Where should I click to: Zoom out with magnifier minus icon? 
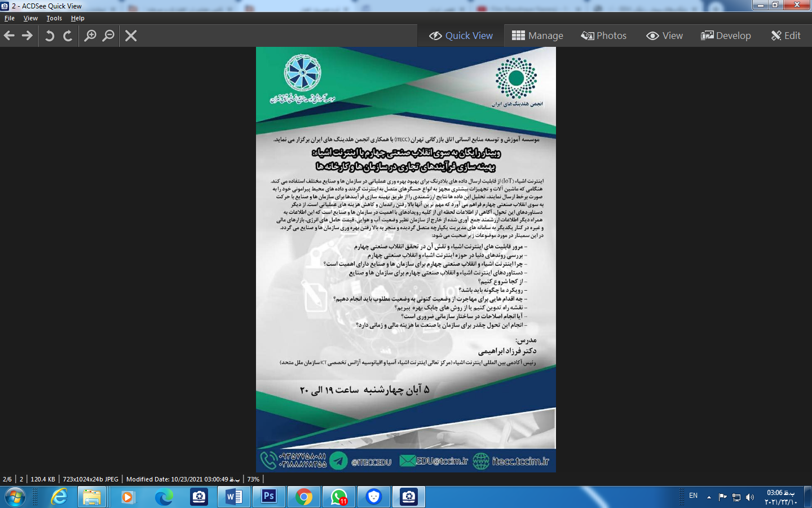(x=108, y=36)
